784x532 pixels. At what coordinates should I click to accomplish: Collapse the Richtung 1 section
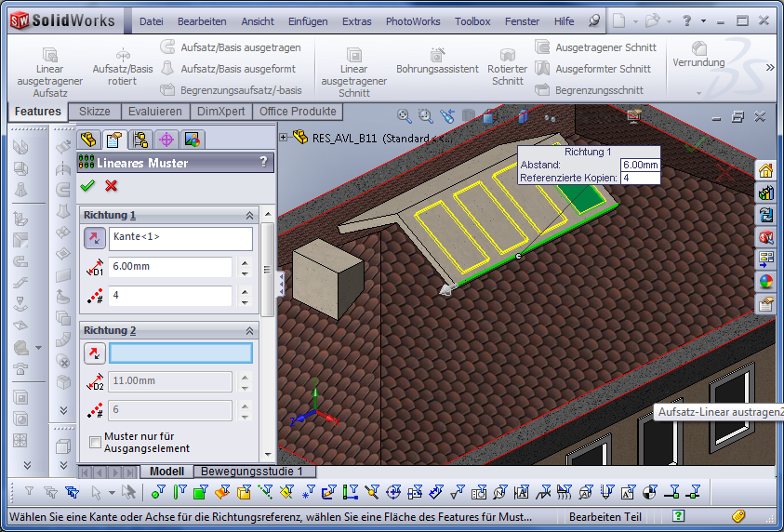249,215
